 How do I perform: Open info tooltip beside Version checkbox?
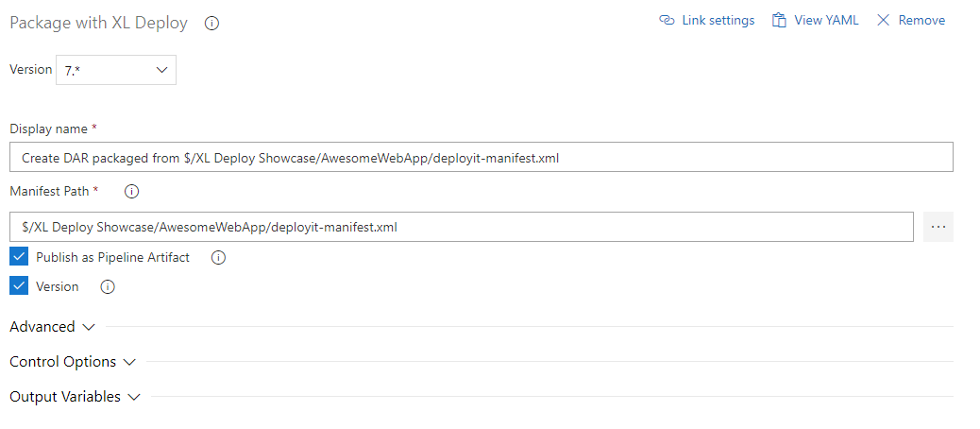tap(108, 287)
